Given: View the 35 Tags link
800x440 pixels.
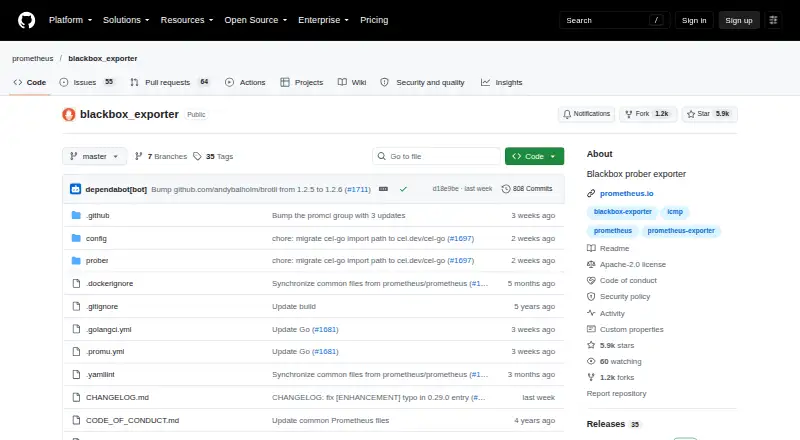Looking at the screenshot, I should [x=213, y=156].
